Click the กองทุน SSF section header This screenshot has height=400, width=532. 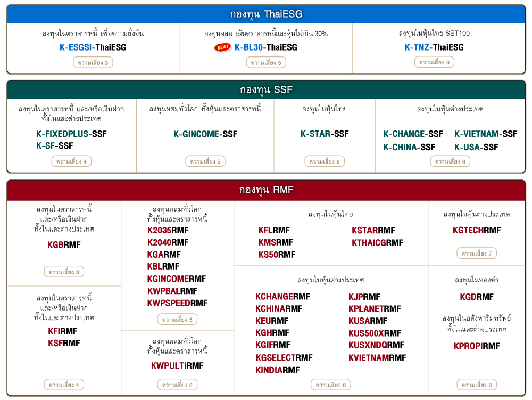266,89
